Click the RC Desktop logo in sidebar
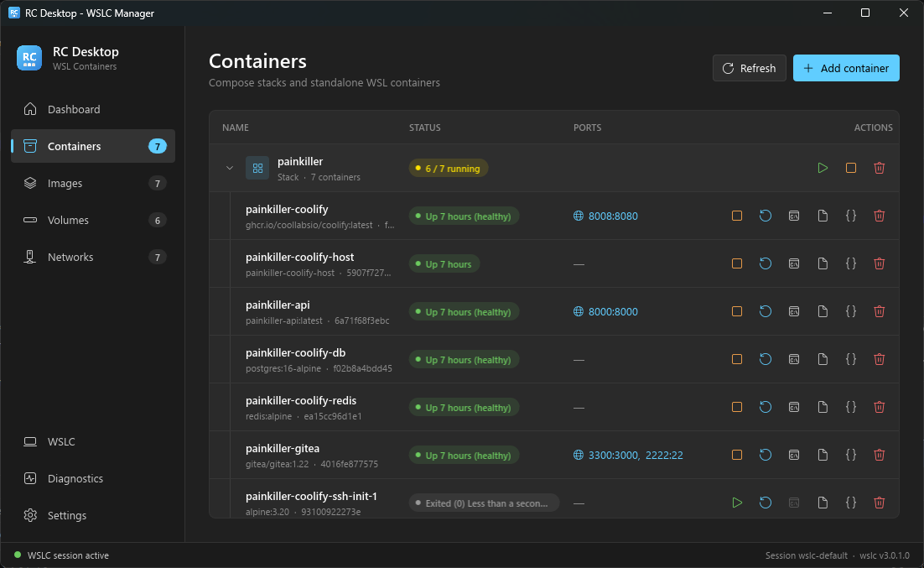The height and width of the screenshot is (568, 924). [29, 58]
